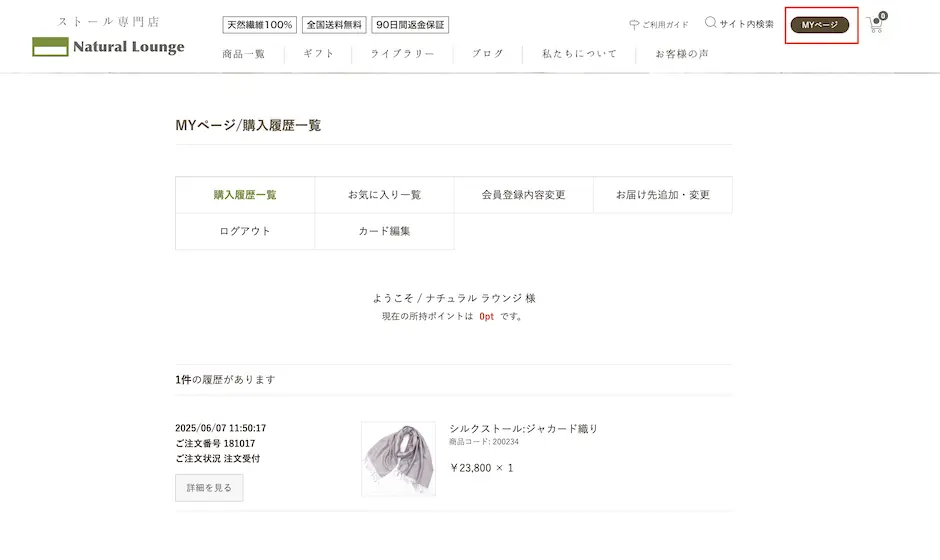Go to the ギフト menu
Image resolution: width=940 pixels, height=560 pixels.
319,54
